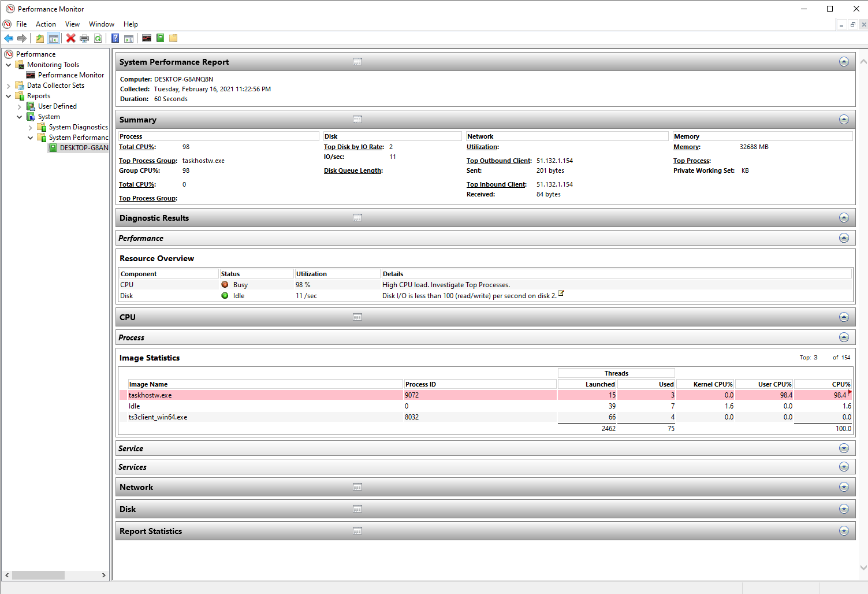Collapse the Diagnostic Results section
The image size is (868, 594).
click(844, 218)
